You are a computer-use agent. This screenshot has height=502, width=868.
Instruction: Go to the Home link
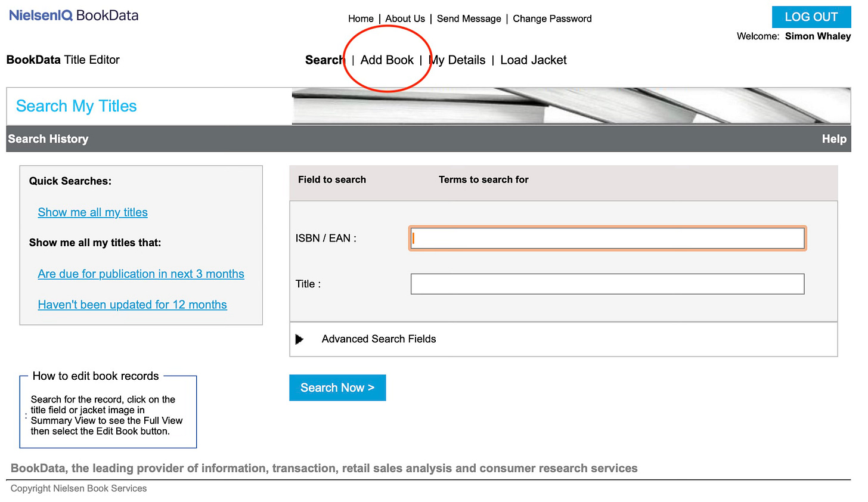[x=361, y=18]
